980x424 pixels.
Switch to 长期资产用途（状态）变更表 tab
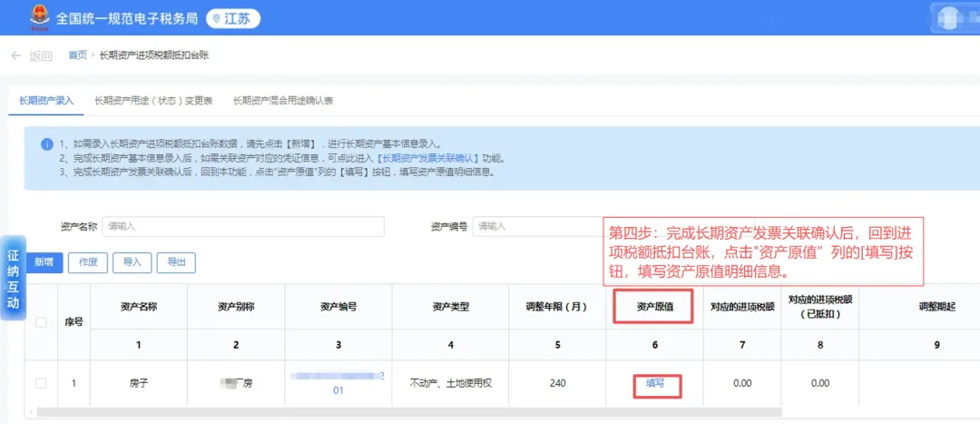(153, 101)
